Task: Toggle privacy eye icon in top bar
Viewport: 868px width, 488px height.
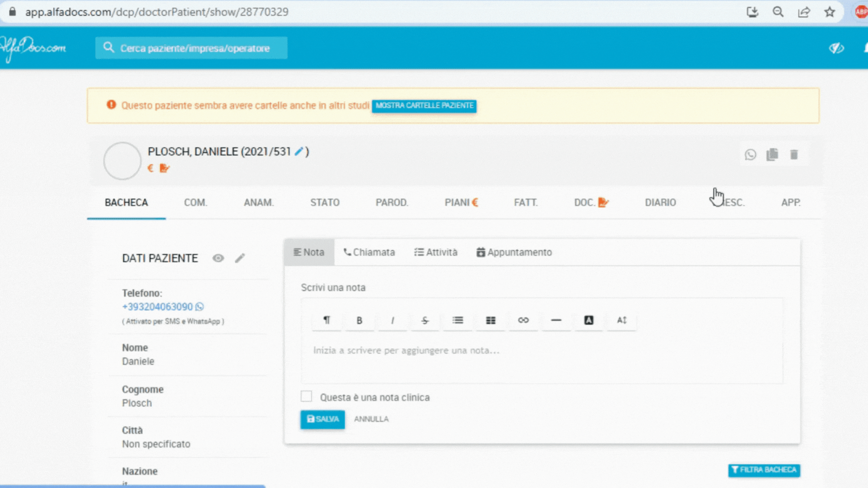Action: tap(836, 48)
